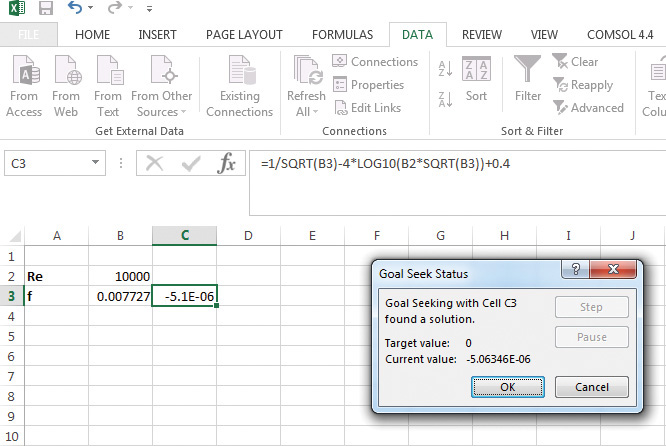Switch to the FORMULAS ribbon tab
This screenshot has height=446, width=666.
pyautogui.click(x=342, y=35)
